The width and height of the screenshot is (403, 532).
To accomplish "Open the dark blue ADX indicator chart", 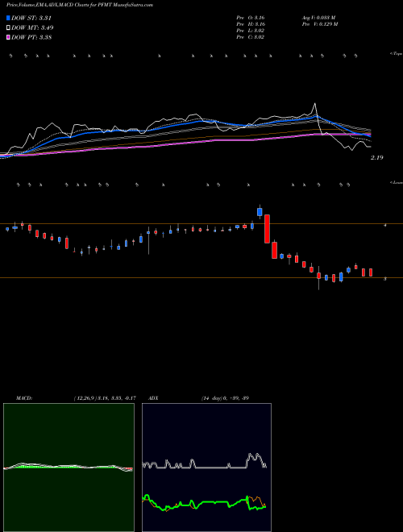I will pyautogui.click(x=206, y=468).
